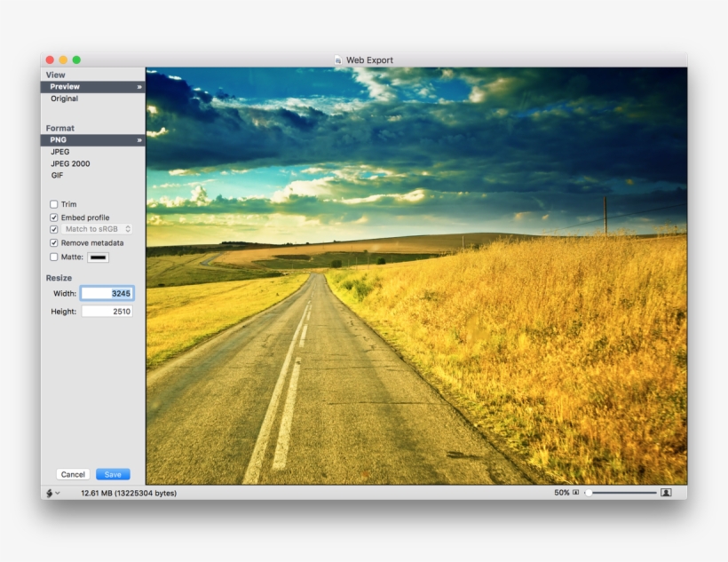Screen dimensions: 728x562
Task: Open the lightning bolt actions menu
Action: coord(51,493)
